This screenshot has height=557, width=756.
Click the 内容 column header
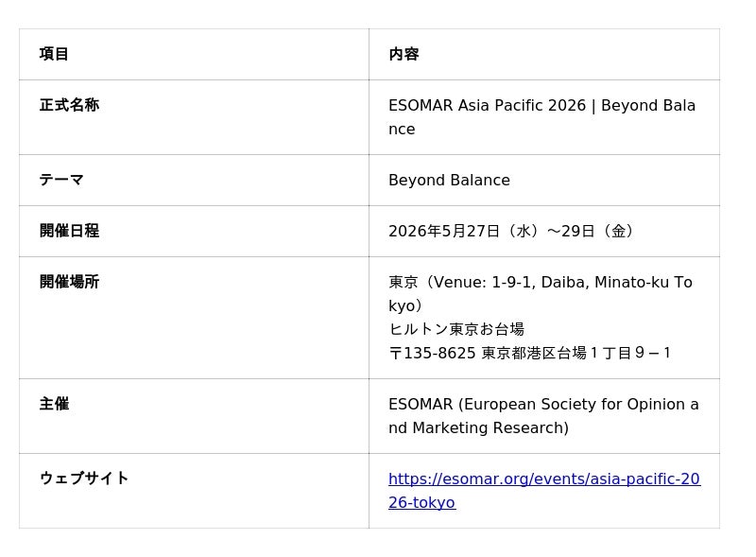(x=404, y=54)
